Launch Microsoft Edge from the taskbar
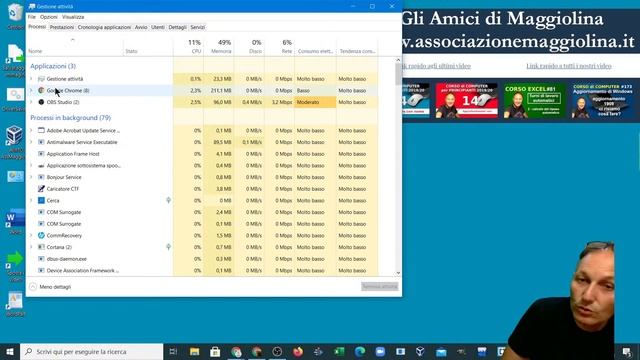640x360 pixels. [x=360, y=351]
